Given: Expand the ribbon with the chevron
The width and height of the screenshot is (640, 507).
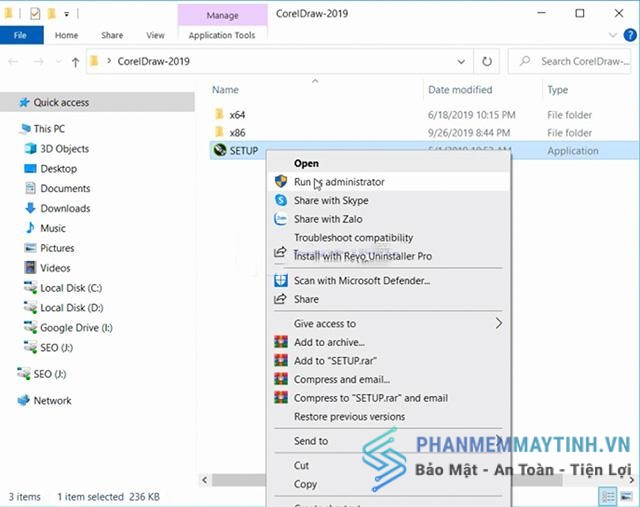Looking at the screenshot, I should (613, 35).
